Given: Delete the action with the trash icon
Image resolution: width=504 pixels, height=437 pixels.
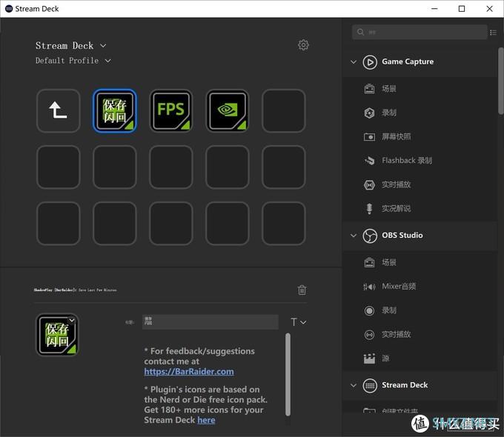Looking at the screenshot, I should 302,290.
